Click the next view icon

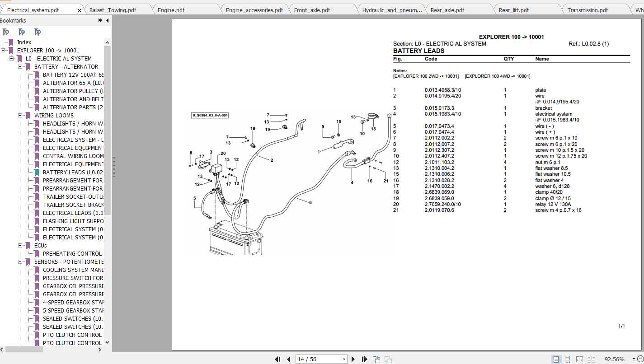(388, 359)
